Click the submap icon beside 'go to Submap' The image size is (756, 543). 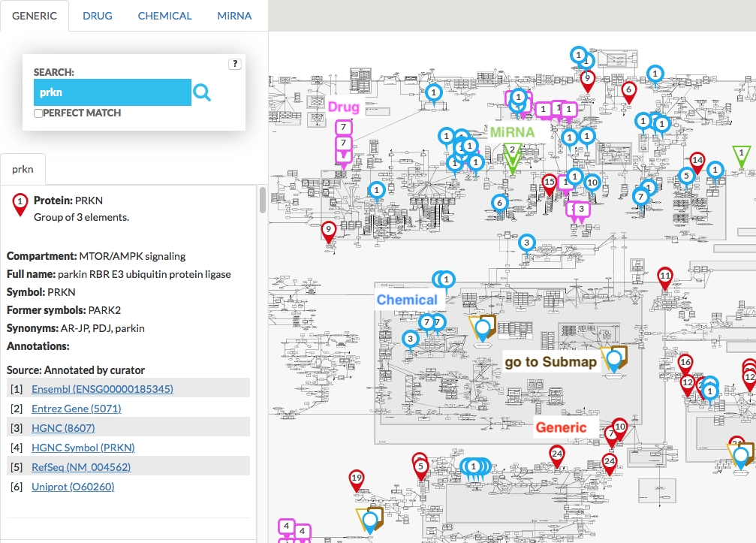click(614, 360)
